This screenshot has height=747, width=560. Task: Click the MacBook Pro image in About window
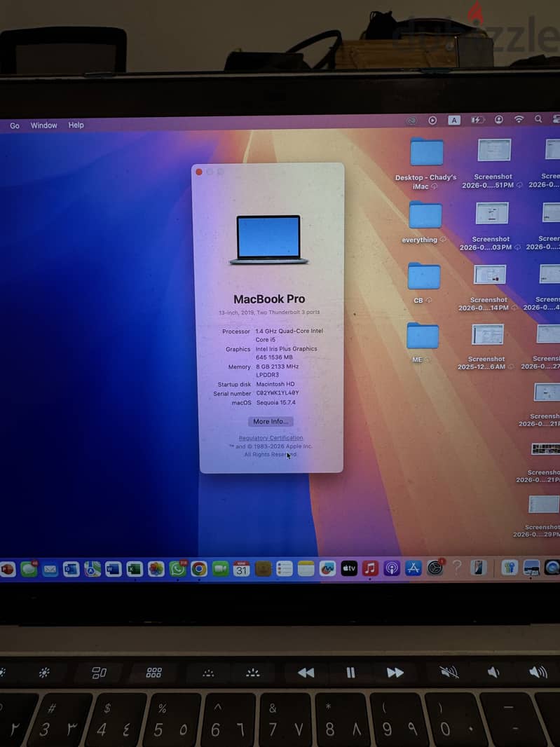tap(269, 240)
